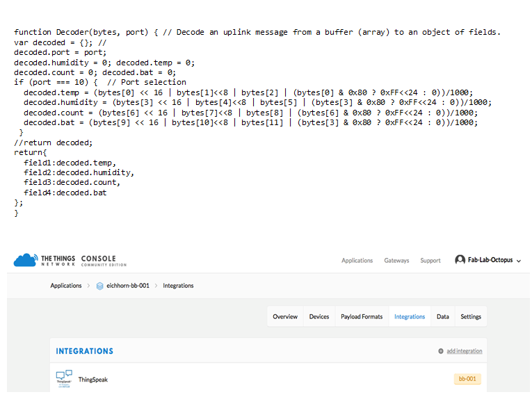Viewport: 532px width, 399px height.
Task: Switch to the Devices tab
Action: pyautogui.click(x=319, y=317)
